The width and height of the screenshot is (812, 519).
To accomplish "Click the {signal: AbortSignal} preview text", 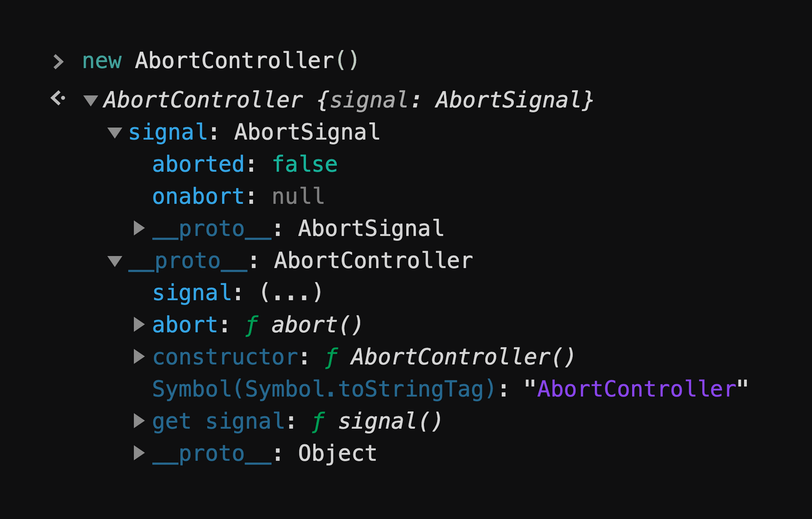I will 455,100.
